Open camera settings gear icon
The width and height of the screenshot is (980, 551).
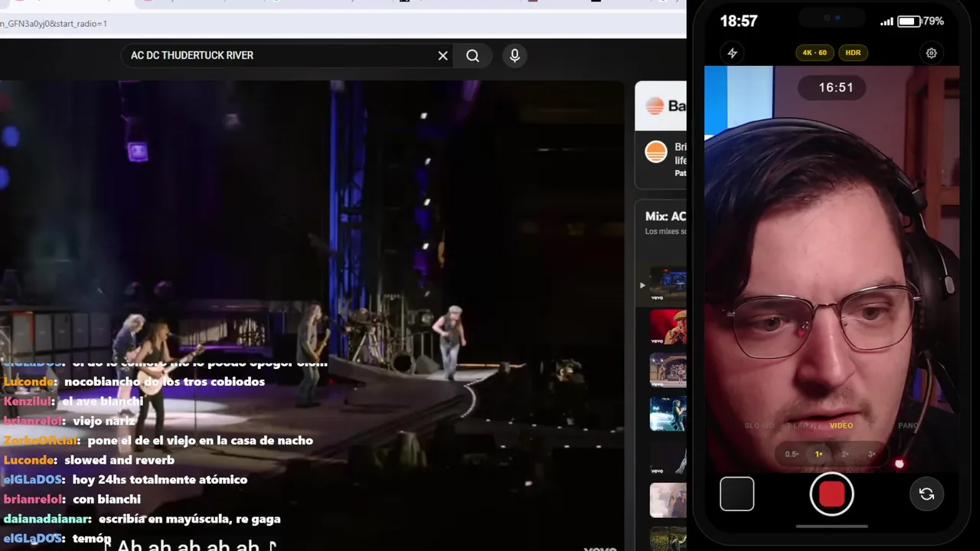931,53
